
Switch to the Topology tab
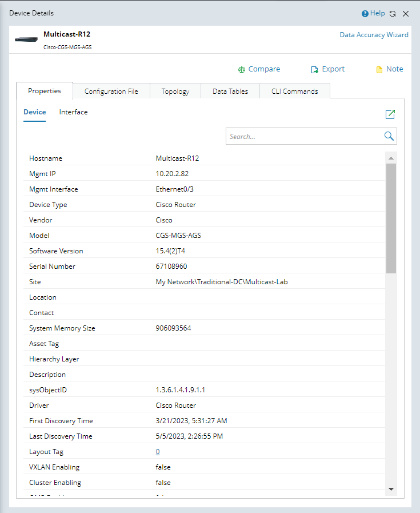click(x=175, y=92)
